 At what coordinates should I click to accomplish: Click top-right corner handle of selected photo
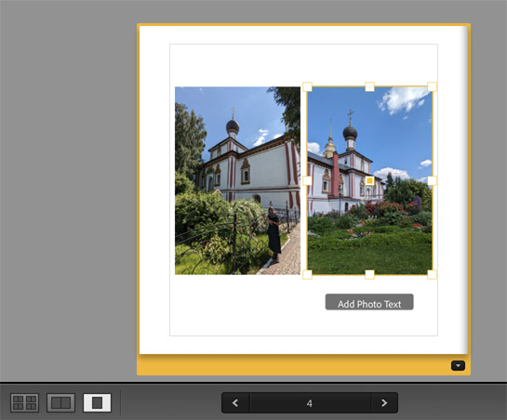pos(432,86)
